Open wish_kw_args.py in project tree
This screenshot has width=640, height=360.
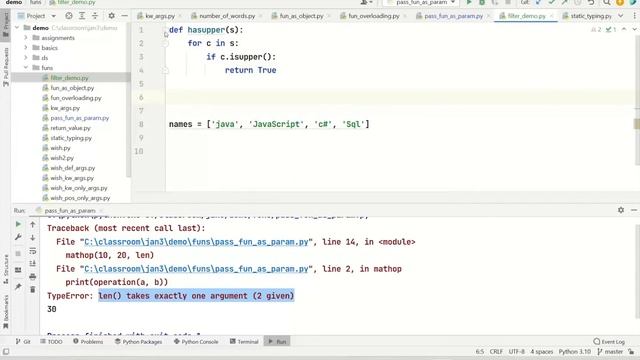click(72, 178)
